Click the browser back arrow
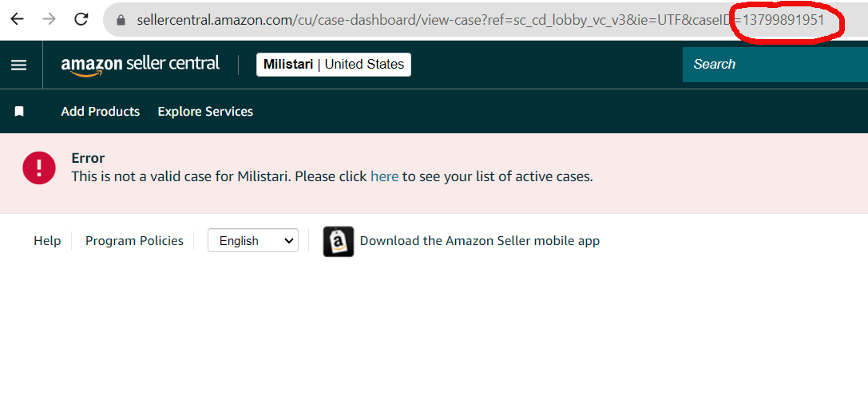 coord(17,19)
